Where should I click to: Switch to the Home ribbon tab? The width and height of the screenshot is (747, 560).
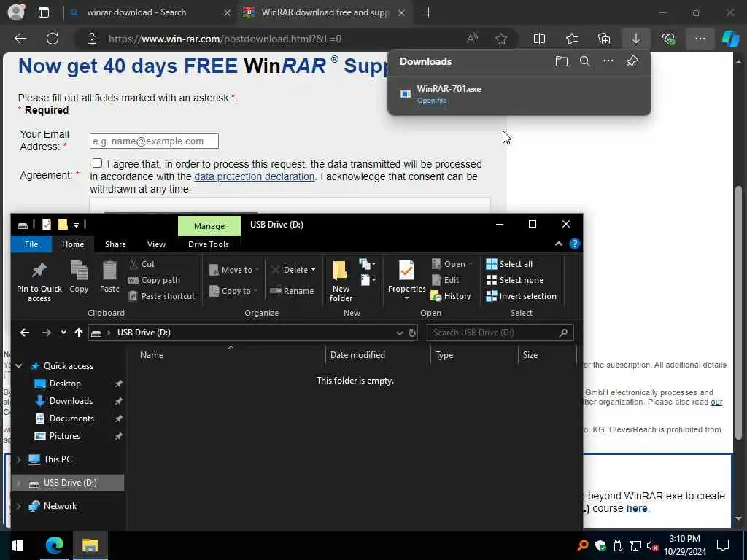tap(73, 244)
